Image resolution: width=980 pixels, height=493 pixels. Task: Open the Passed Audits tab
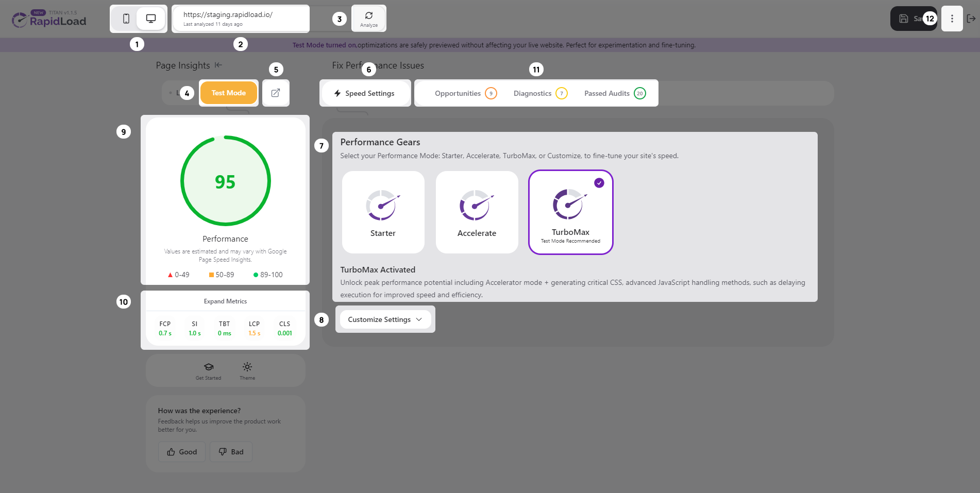point(615,93)
